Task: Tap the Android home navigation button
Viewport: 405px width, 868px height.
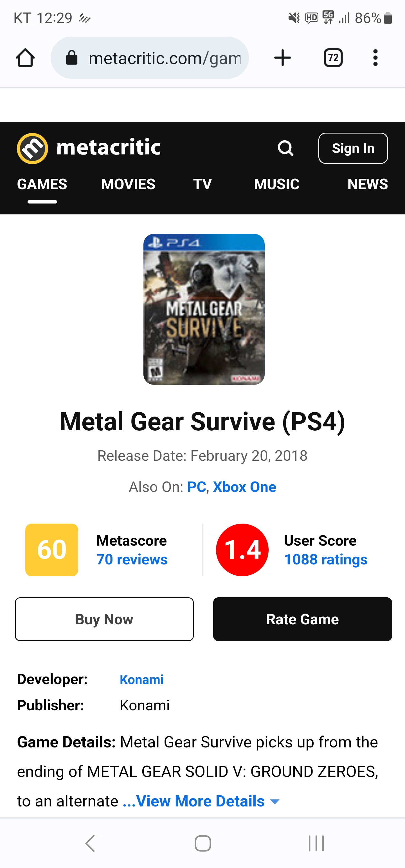Action: pos(203,843)
